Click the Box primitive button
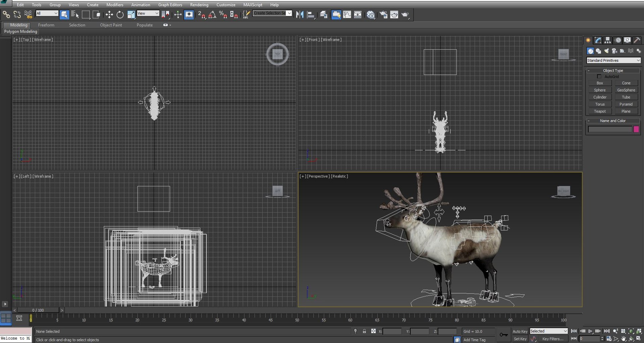This screenshot has height=343, width=644. pyautogui.click(x=600, y=83)
